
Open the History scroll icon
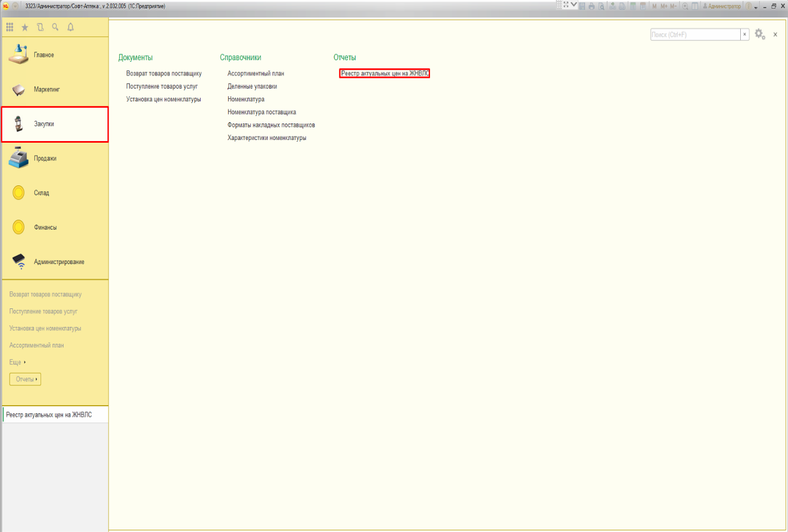click(x=40, y=27)
